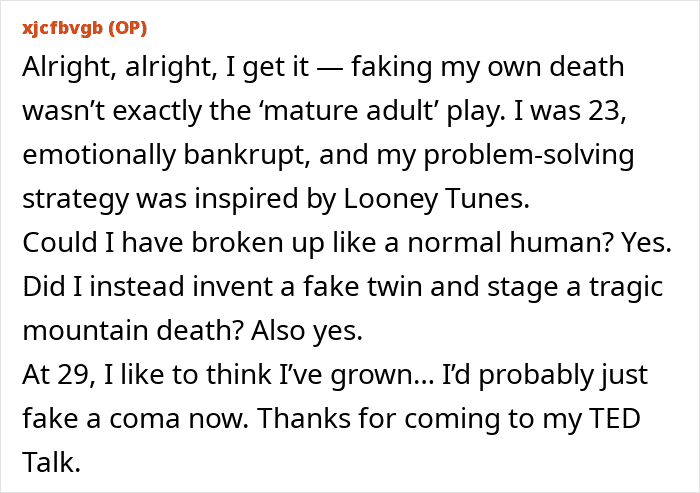Click the words 'Looney Tunes'

coord(436,199)
